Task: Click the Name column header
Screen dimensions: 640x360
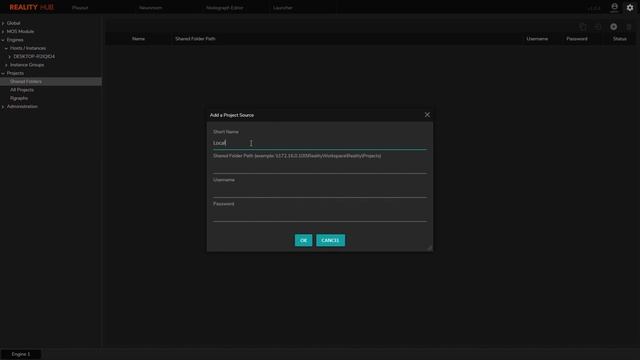Action: point(138,39)
